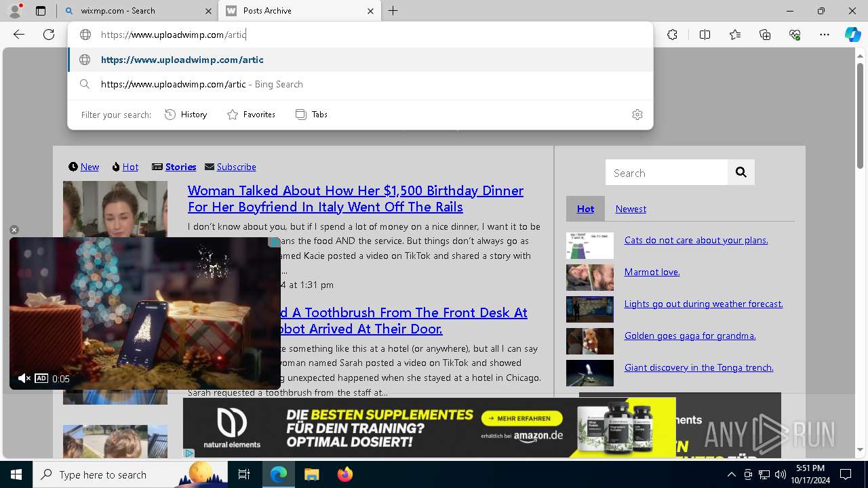This screenshot has width=868, height=488.
Task: Switch to wixmp.com - Search tab
Action: click(137, 11)
